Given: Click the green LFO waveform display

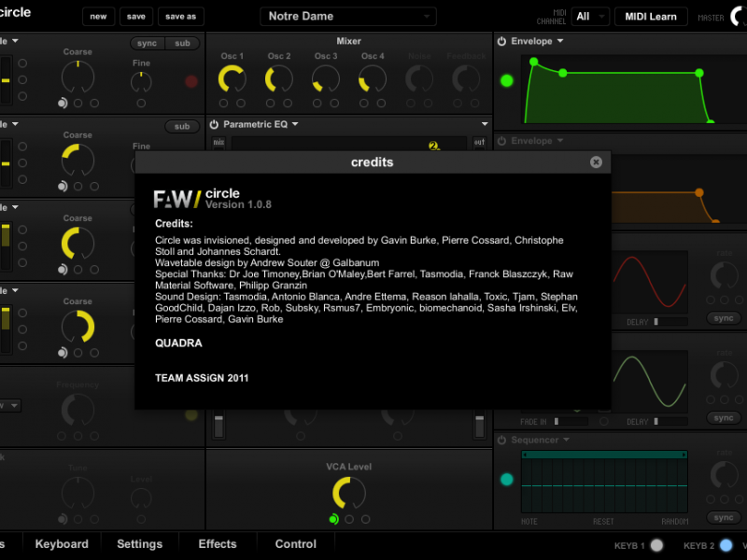Looking at the screenshot, I should tap(649, 382).
